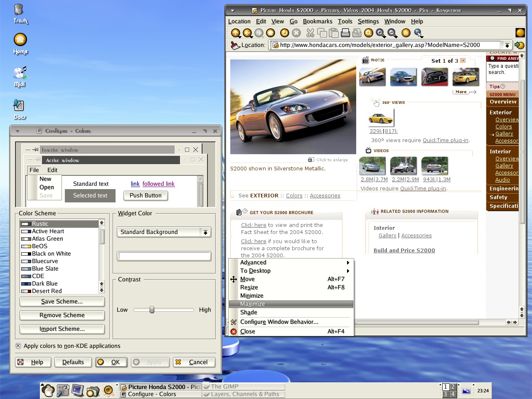Open the Widget Color Standard Background dropdown
The image size is (532, 399).
pos(164,232)
